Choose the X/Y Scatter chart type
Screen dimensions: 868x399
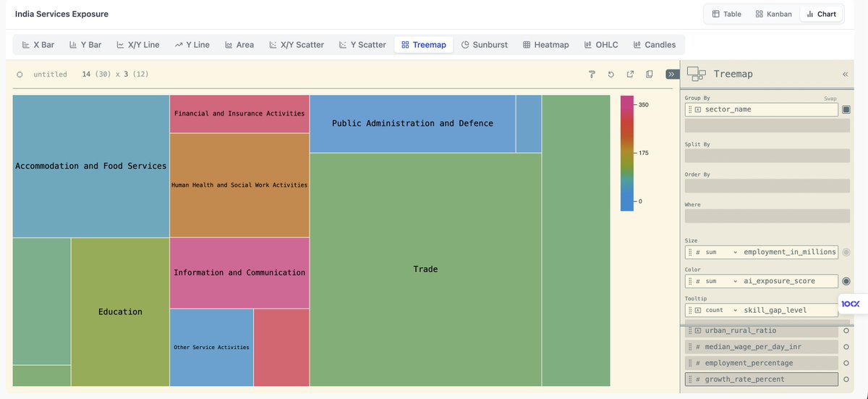coord(297,45)
